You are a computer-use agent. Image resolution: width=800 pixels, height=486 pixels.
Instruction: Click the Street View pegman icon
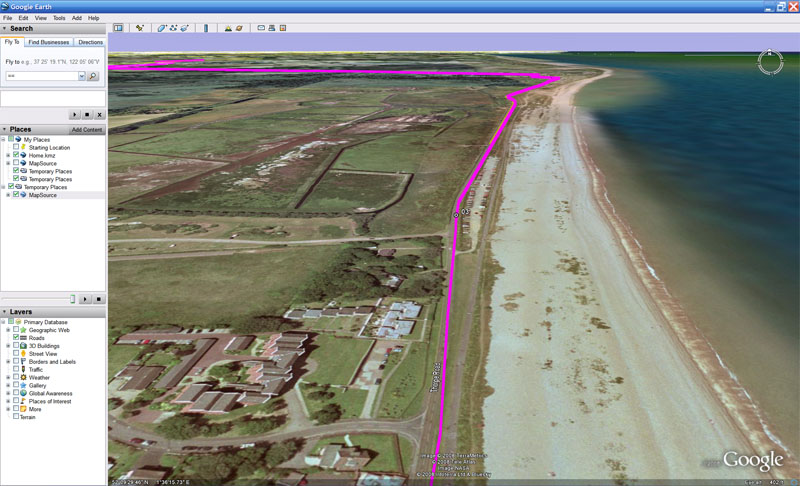tap(23, 353)
